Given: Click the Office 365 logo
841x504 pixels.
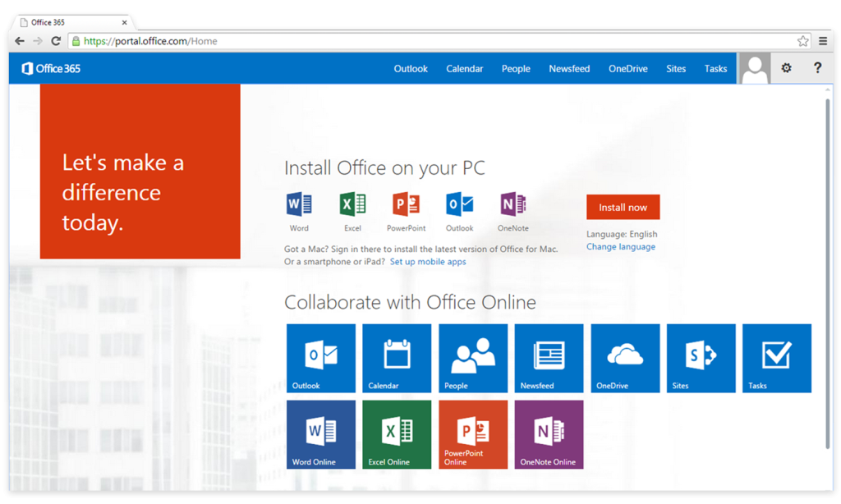Looking at the screenshot, I should point(51,69).
